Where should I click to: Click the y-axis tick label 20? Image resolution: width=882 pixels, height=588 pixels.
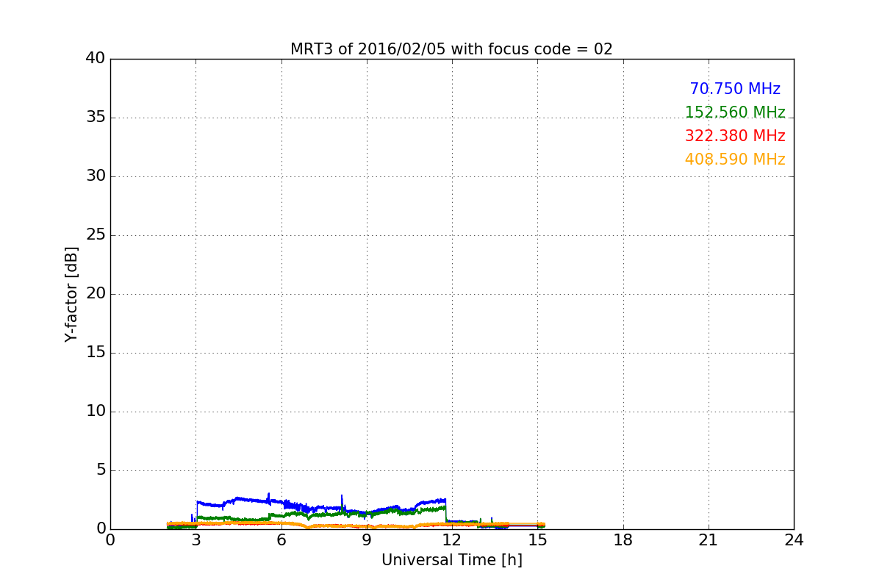(x=96, y=294)
